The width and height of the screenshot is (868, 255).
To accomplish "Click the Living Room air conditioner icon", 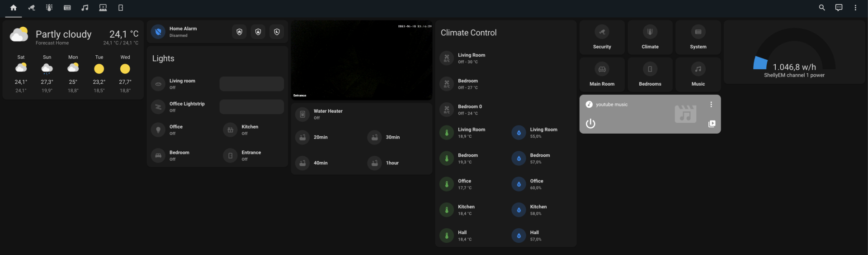I will tap(447, 58).
